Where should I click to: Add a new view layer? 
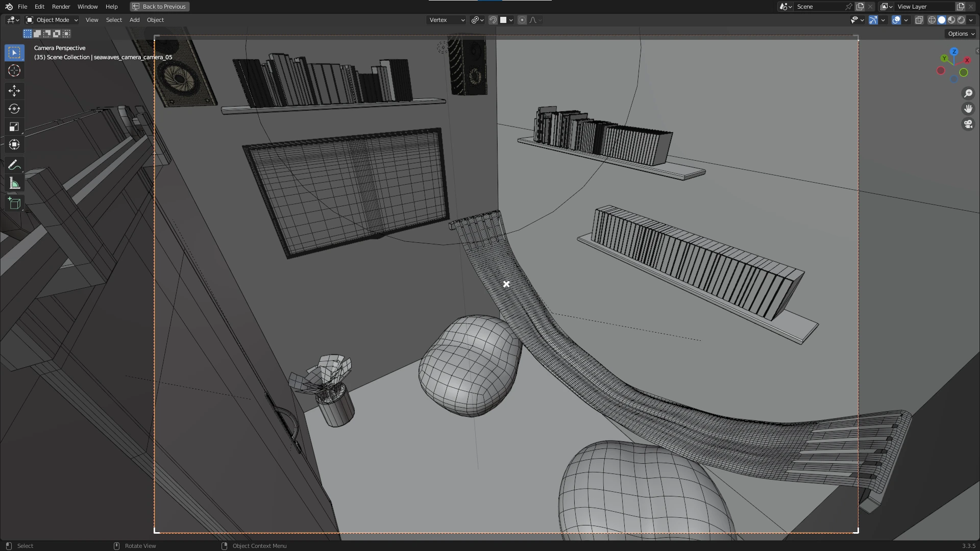961,7
